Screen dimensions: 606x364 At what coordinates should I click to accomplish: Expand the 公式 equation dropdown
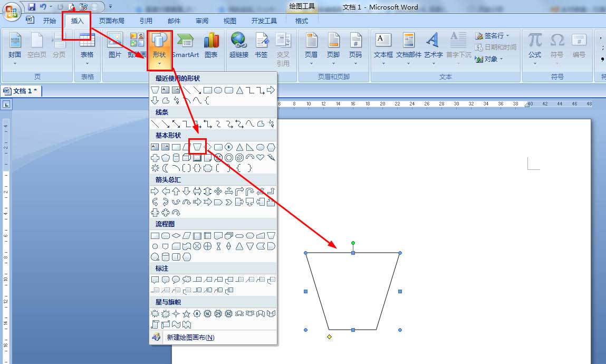(535, 49)
